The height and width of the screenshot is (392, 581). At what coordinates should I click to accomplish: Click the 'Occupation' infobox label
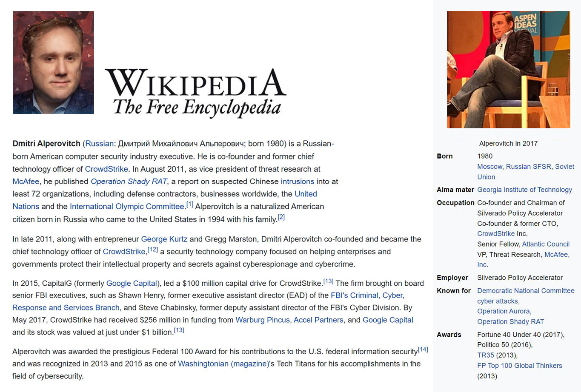pyautogui.click(x=455, y=203)
